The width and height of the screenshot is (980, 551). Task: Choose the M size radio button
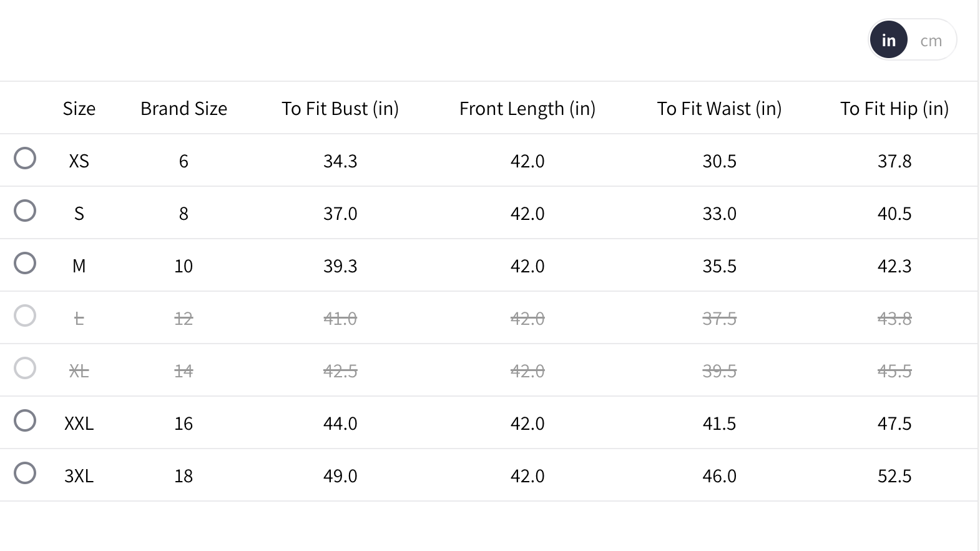point(25,263)
